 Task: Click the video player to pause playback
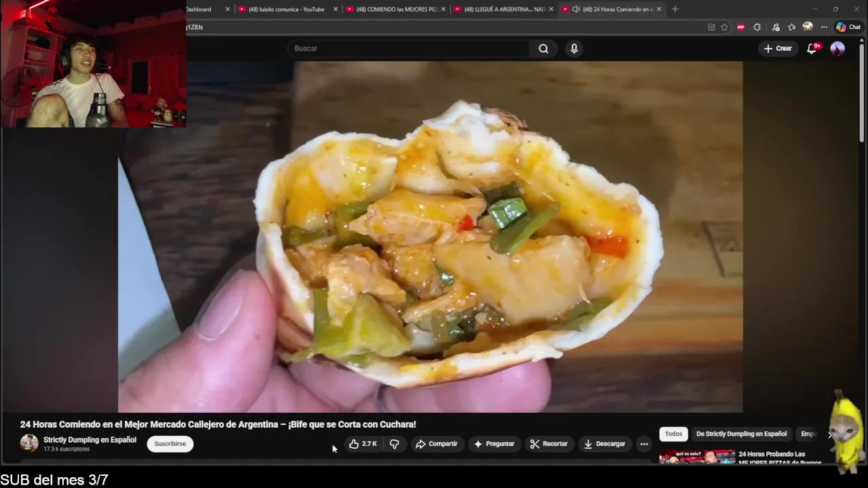pos(431,237)
